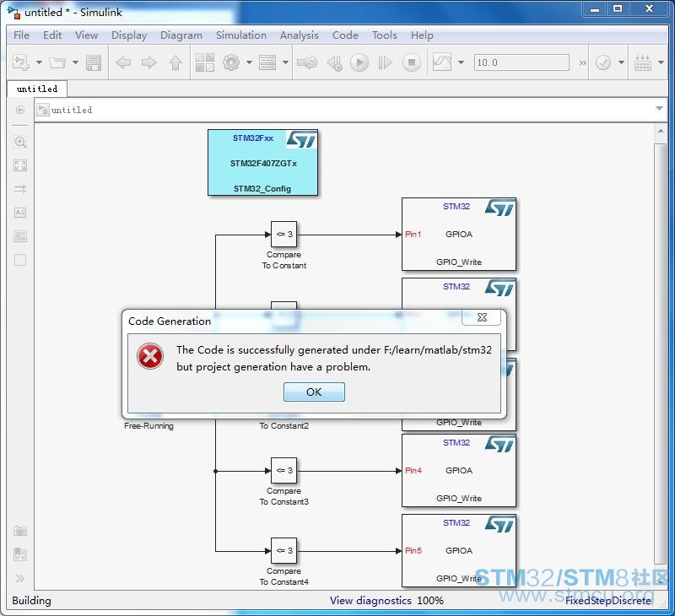675x616 pixels.
Task: Click the Hide/Show Explorer Bar icon
Action: point(20,110)
